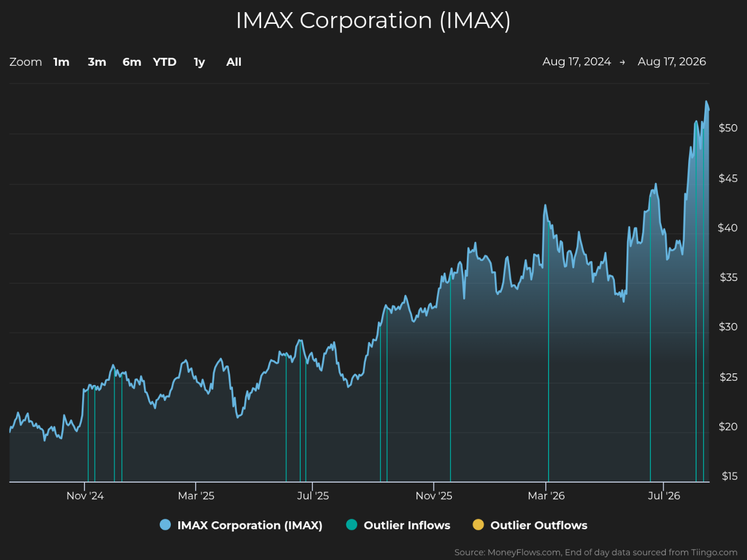Screen dimensions: 747x560
Task: Toggle the Outlier Inflows legend series
Action: [398, 525]
